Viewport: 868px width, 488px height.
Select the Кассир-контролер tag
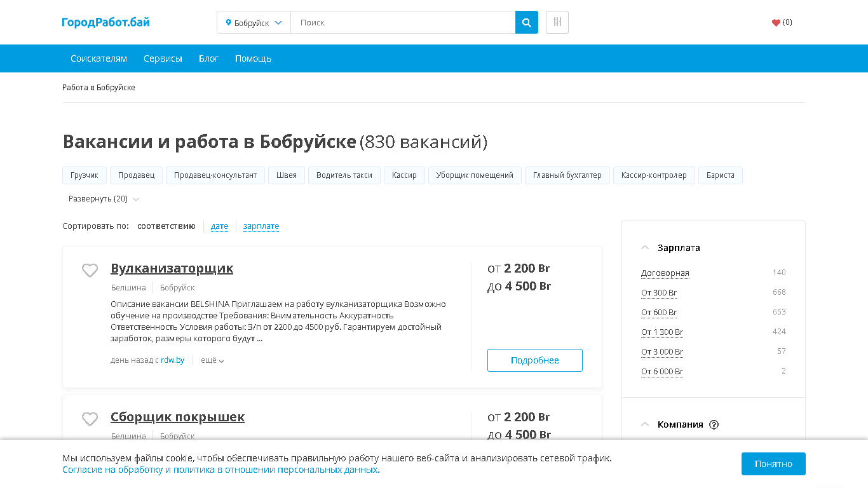[654, 175]
